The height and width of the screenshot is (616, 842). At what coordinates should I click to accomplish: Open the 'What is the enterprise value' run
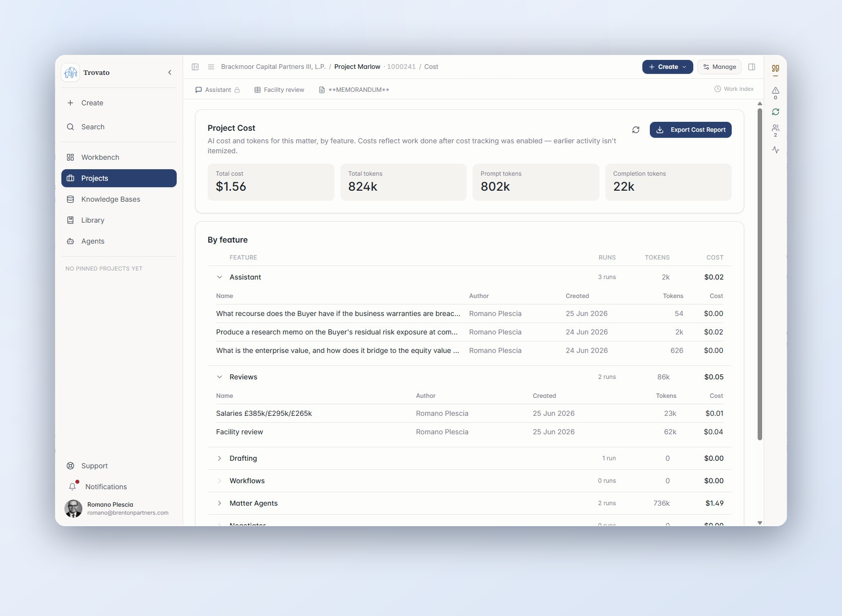[x=470, y=350]
